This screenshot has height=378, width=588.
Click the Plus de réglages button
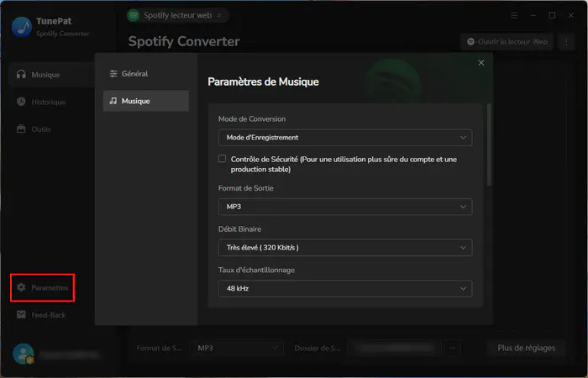tap(526, 348)
